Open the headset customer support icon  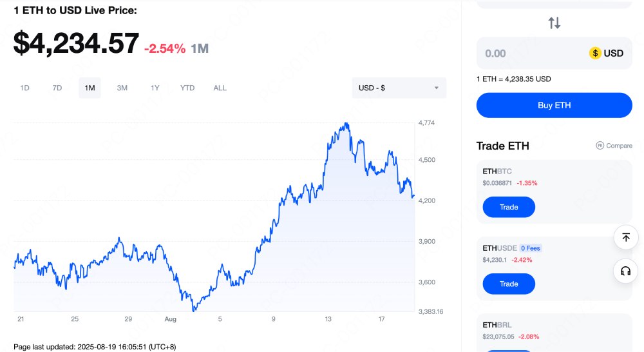tap(625, 271)
